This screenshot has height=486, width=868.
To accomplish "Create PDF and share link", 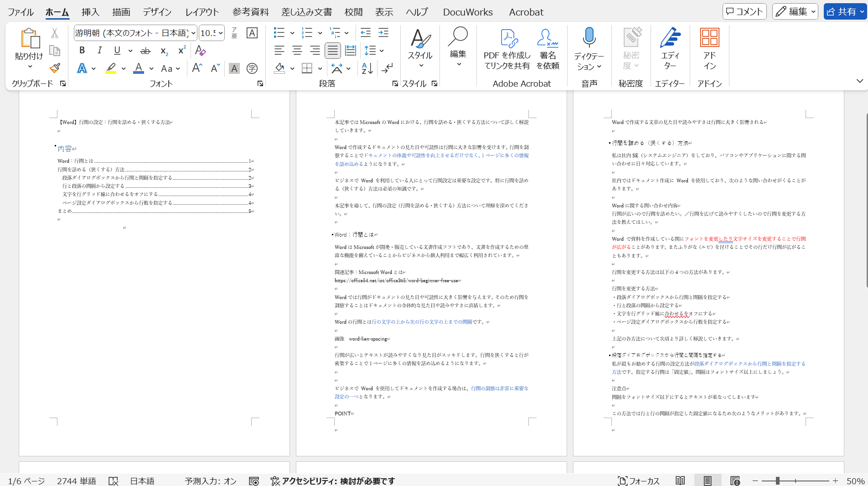I will tap(507, 48).
